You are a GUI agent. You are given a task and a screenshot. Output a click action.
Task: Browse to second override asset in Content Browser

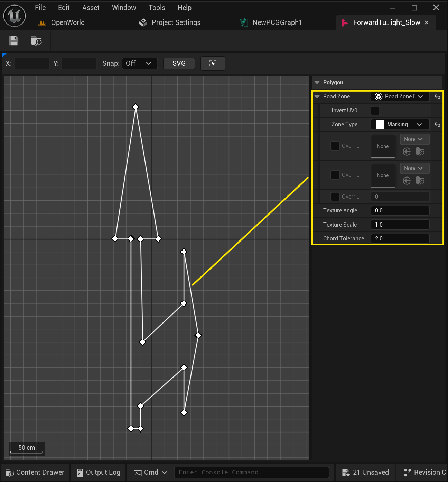[x=420, y=181]
